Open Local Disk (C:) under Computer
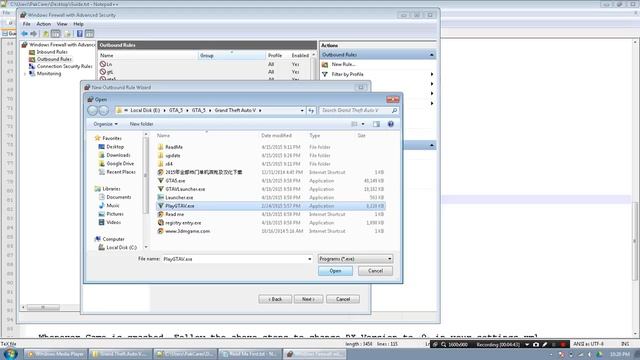The width and height of the screenshot is (640, 360). [121, 247]
